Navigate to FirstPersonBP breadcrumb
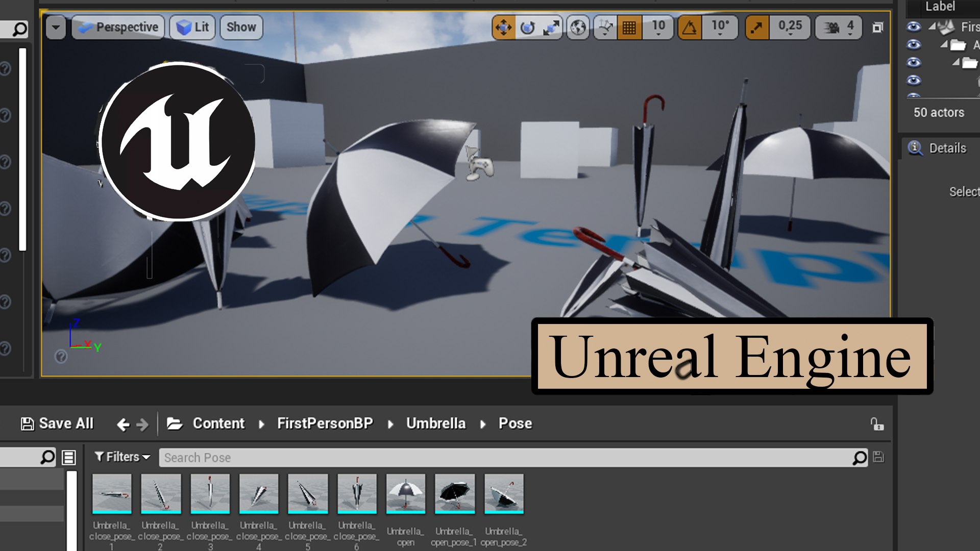Viewport: 980px width, 551px height. click(x=325, y=423)
